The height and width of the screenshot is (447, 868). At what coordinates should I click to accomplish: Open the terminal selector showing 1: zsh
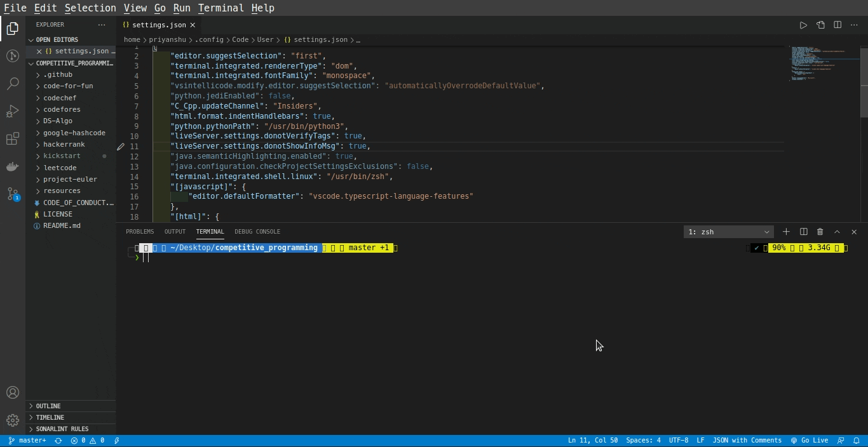click(728, 232)
